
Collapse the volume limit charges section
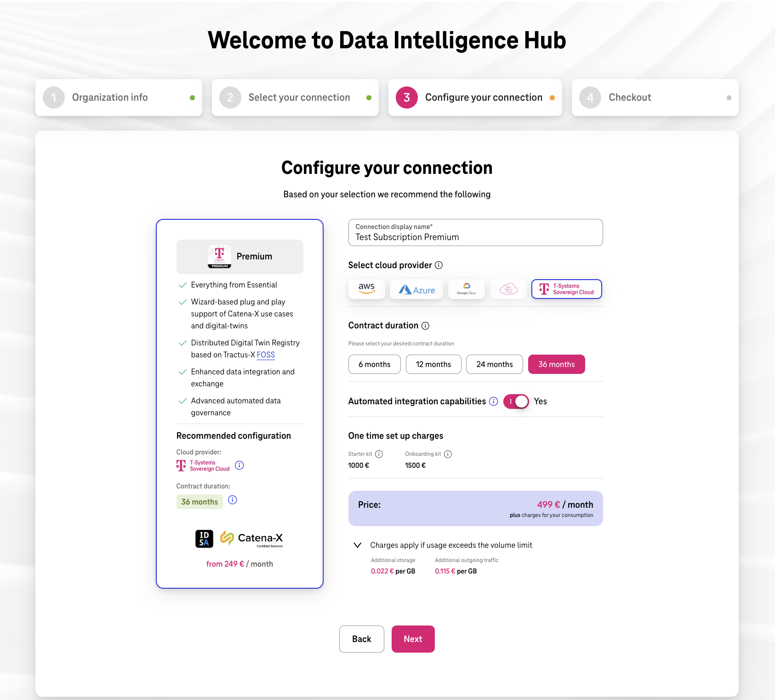click(357, 545)
